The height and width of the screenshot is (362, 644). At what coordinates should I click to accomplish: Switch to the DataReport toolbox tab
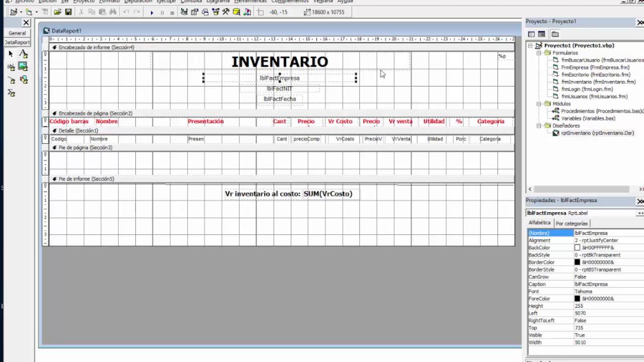[x=17, y=42]
